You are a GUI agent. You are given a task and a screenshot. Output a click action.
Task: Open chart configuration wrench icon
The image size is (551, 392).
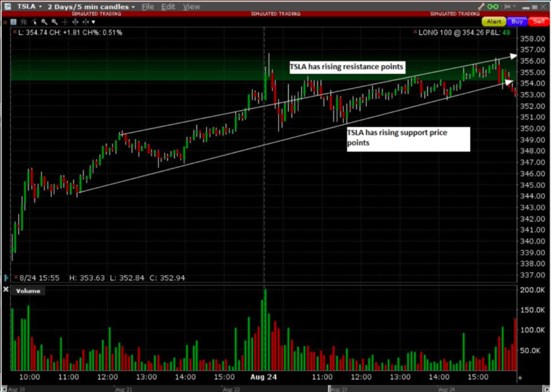point(481,6)
